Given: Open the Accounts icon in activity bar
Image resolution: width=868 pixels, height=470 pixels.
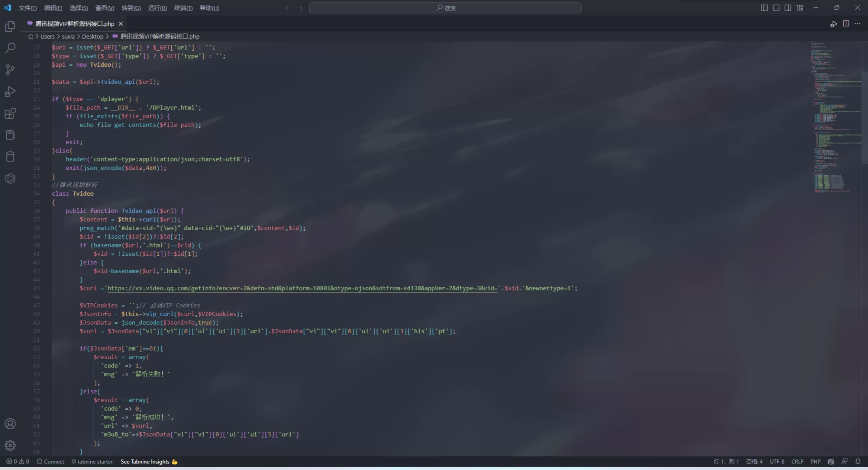Looking at the screenshot, I should [10, 423].
